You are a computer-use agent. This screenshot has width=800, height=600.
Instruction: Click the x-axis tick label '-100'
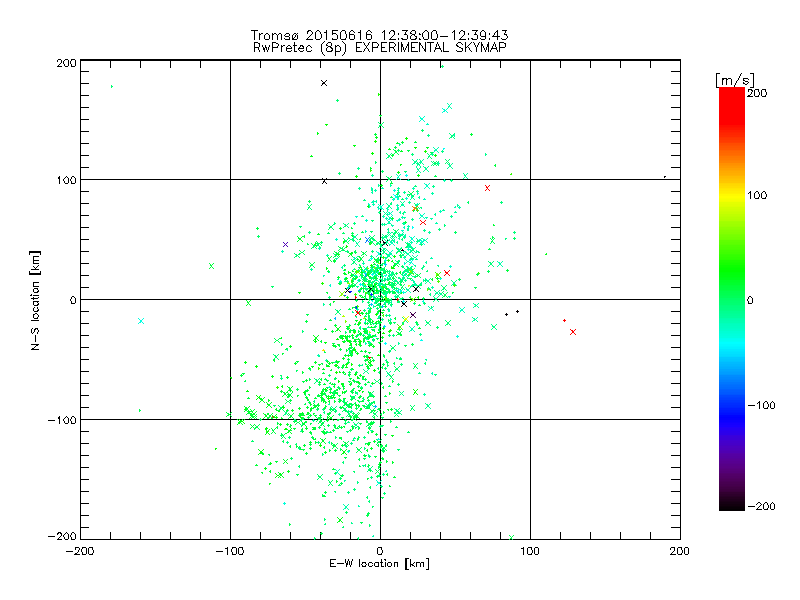point(230,551)
